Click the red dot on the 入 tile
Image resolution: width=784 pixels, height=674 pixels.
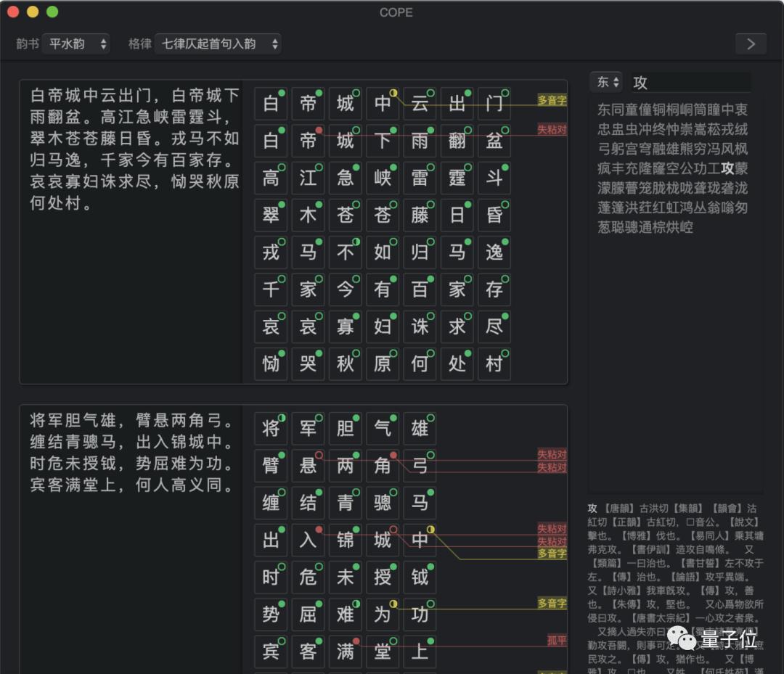pos(318,530)
